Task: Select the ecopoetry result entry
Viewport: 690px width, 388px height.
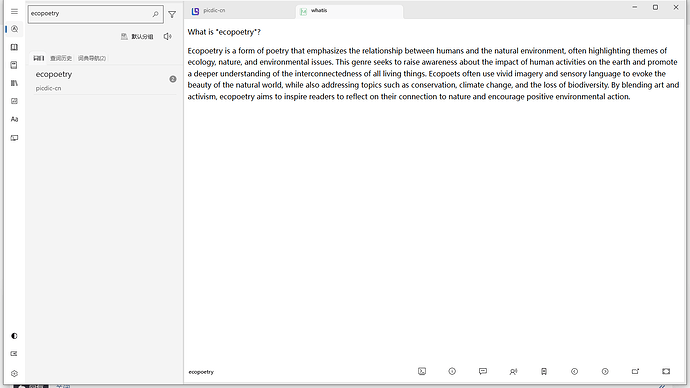Action: click(105, 81)
